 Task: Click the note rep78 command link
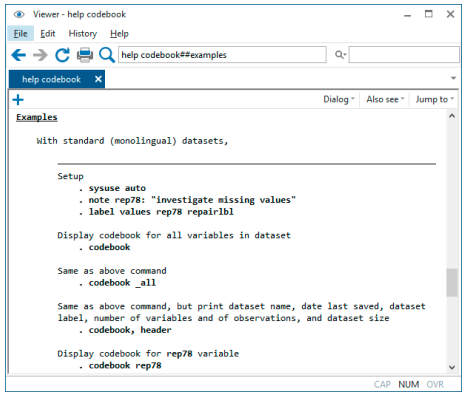[x=192, y=200]
